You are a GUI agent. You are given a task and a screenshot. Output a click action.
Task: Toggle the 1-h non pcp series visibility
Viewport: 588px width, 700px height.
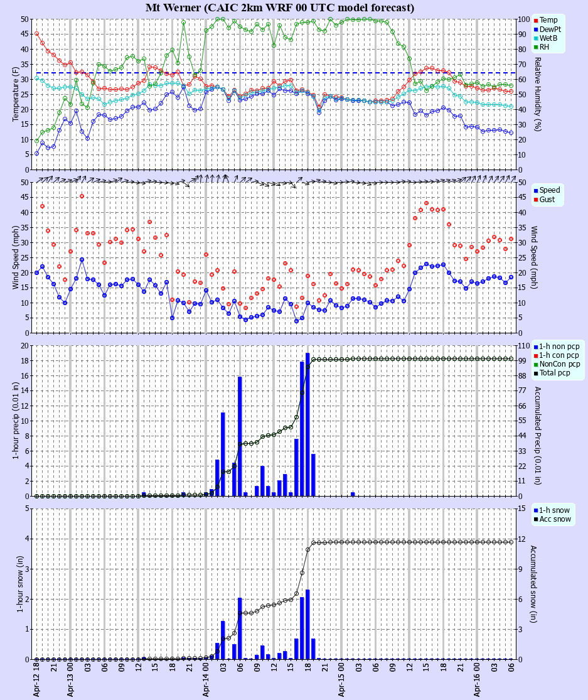(x=536, y=347)
